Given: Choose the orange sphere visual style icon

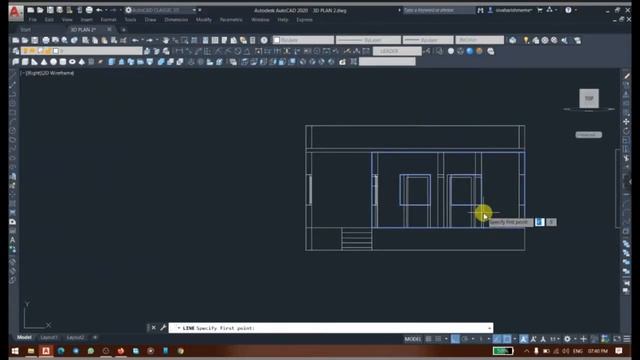Looking at the screenshot, I should (479, 51).
